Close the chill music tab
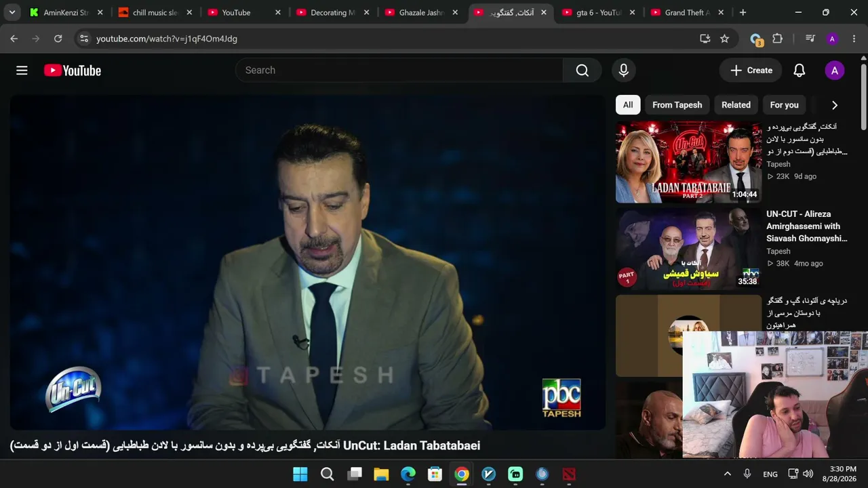 (189, 13)
